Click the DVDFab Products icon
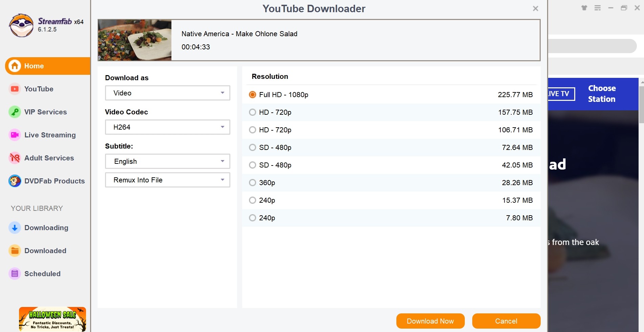 pyautogui.click(x=15, y=181)
